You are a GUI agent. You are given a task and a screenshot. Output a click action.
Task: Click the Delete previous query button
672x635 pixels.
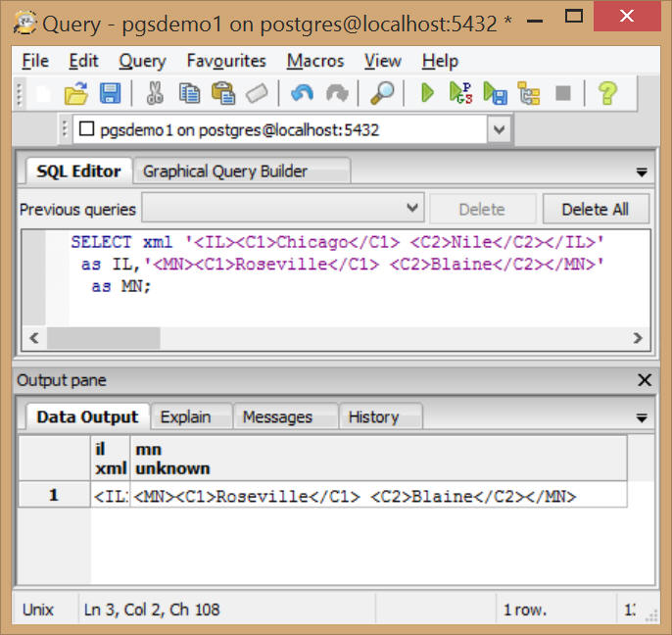coord(482,210)
